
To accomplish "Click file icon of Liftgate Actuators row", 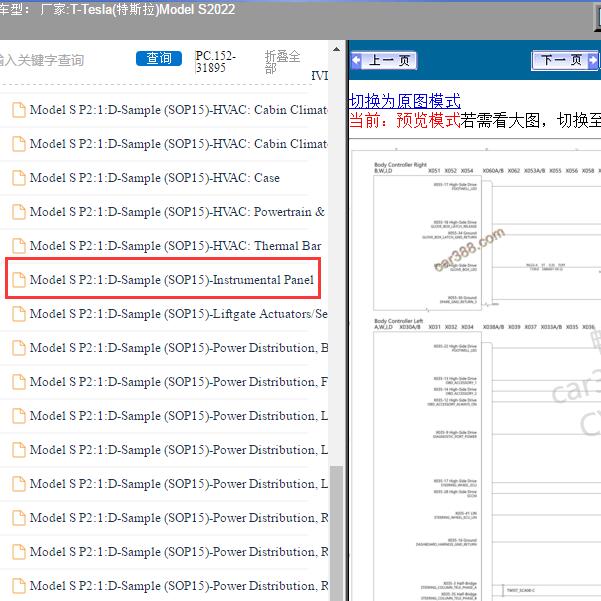I will click(19, 314).
